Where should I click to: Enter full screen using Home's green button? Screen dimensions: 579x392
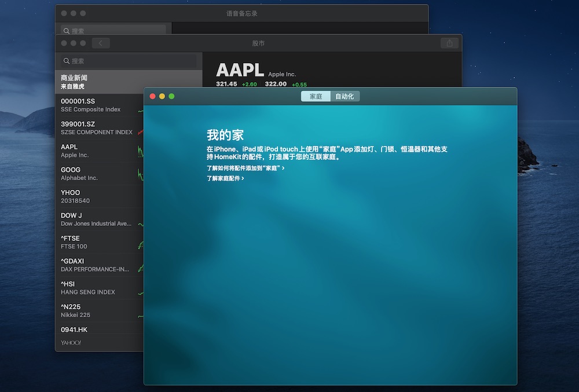(171, 96)
